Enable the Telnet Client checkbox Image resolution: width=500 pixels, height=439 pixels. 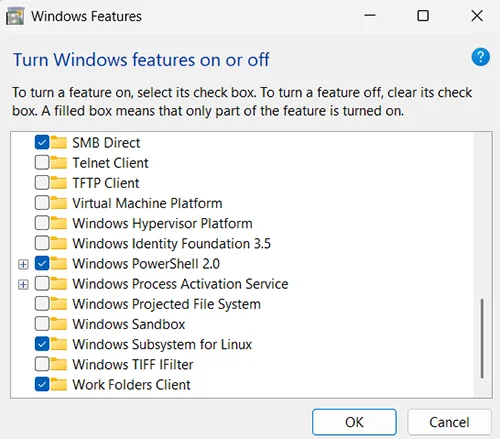(x=42, y=162)
